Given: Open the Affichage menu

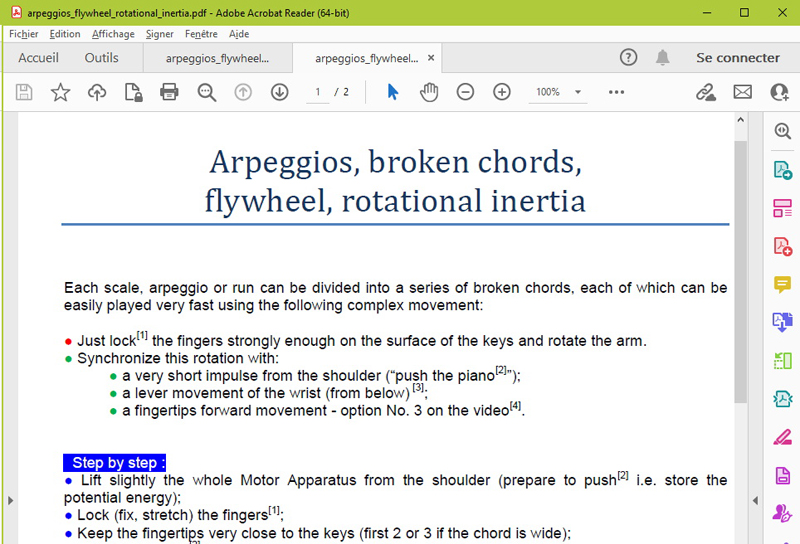Looking at the screenshot, I should (x=113, y=34).
